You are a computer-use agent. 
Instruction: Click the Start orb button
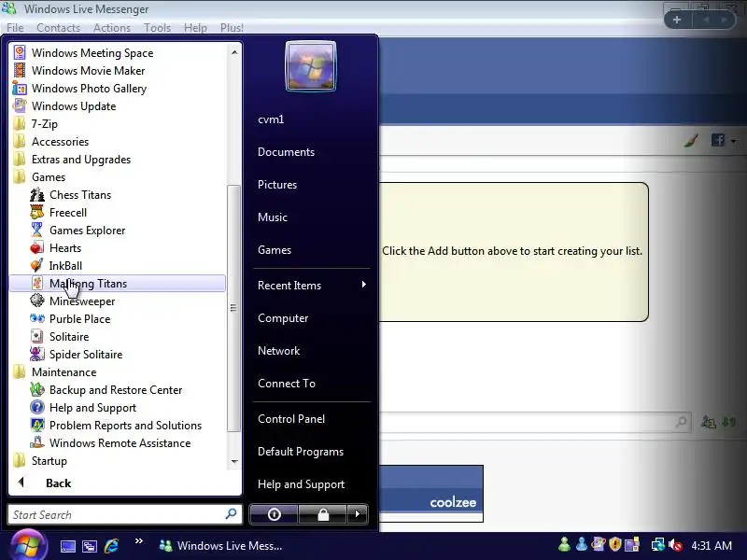pos(28,546)
